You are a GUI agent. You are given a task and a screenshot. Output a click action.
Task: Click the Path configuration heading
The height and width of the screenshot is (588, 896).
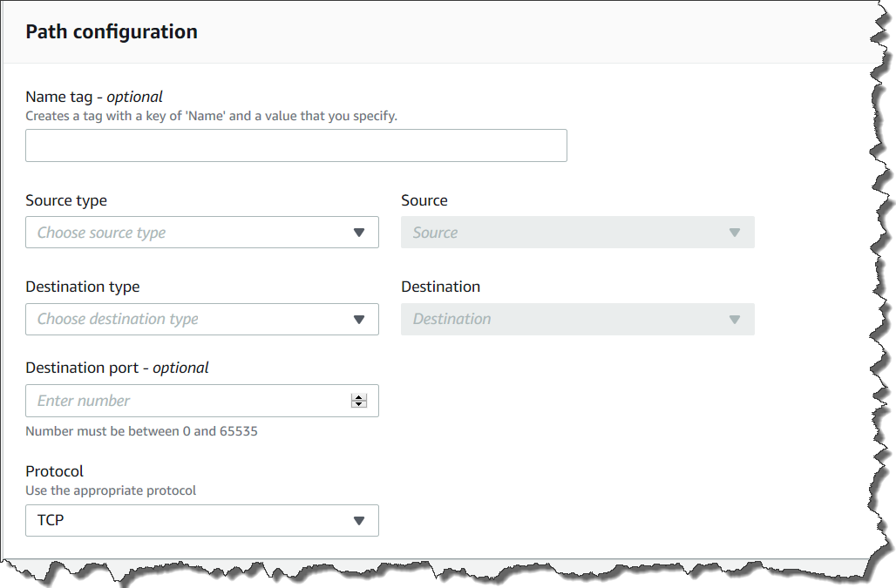coord(112,32)
